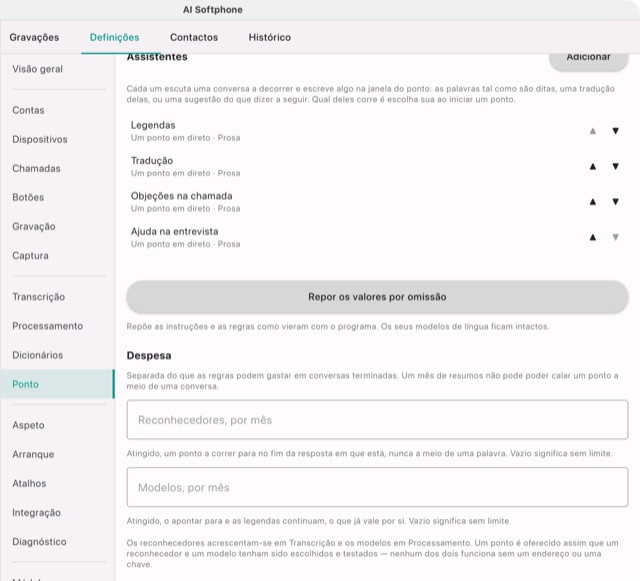
Task: Click the up arrow for Legendas
Action: coord(593,131)
